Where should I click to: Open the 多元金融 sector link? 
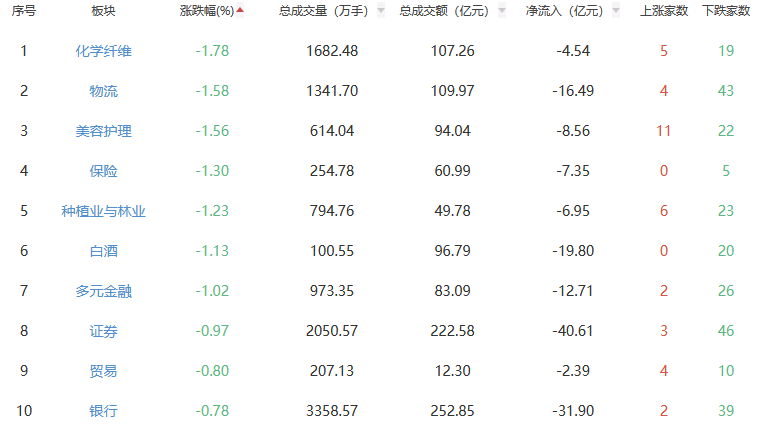(103, 291)
